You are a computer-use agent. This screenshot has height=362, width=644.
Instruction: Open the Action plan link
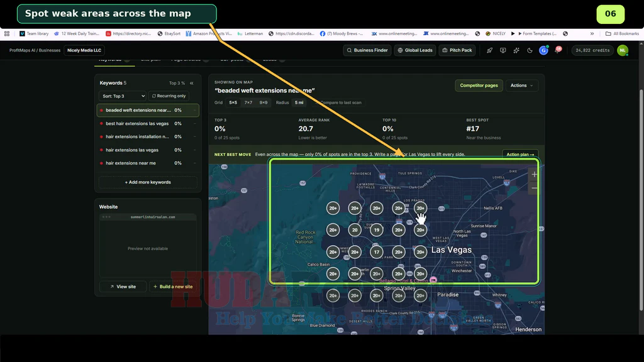(x=520, y=155)
